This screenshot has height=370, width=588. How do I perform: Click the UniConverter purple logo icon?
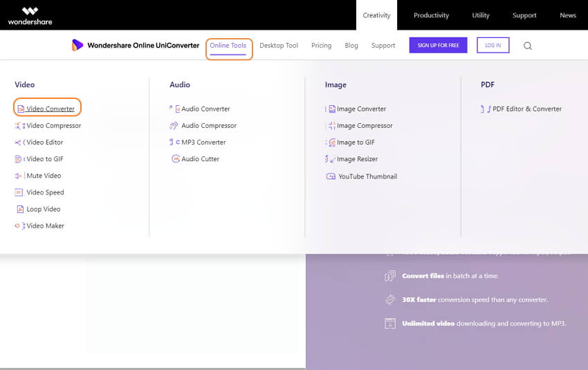(x=77, y=45)
